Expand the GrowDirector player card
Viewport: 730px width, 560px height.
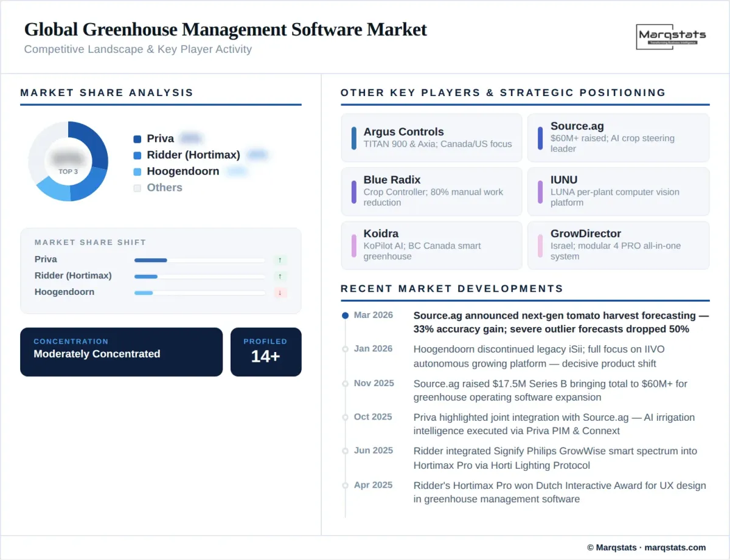(x=618, y=245)
